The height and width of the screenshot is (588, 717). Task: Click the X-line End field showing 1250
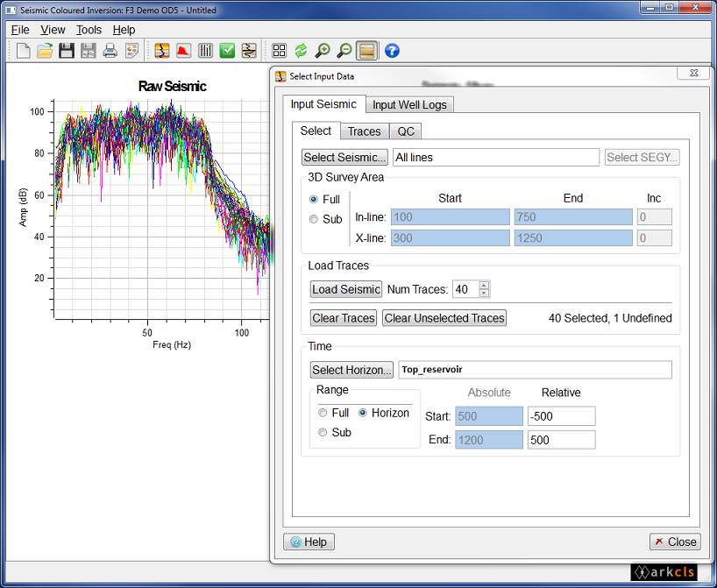(x=573, y=238)
